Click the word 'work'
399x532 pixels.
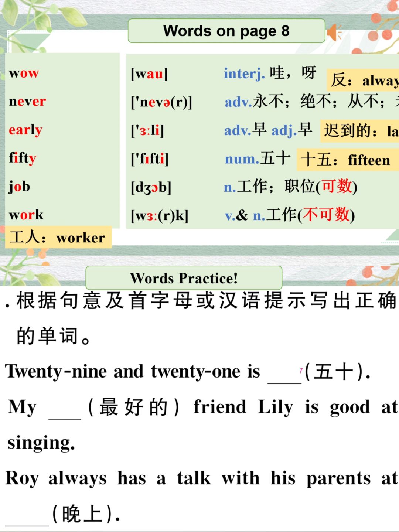26,215
